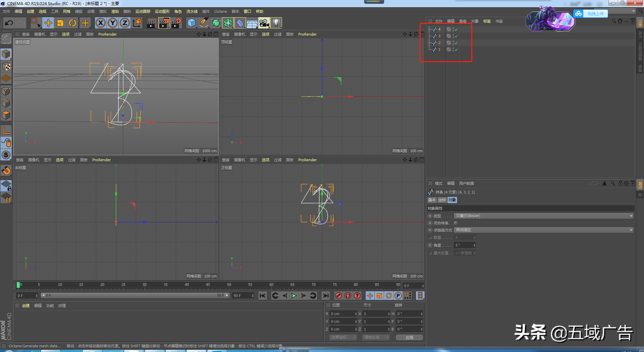Open the 运动图形 (MoGraph) menu
The height and width of the screenshot is (352, 644).
[x=162, y=11]
